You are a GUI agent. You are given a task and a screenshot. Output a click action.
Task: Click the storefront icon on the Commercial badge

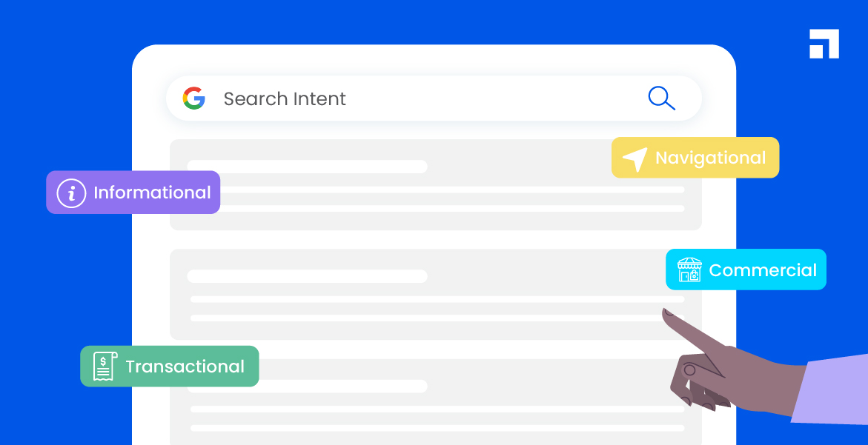click(689, 270)
